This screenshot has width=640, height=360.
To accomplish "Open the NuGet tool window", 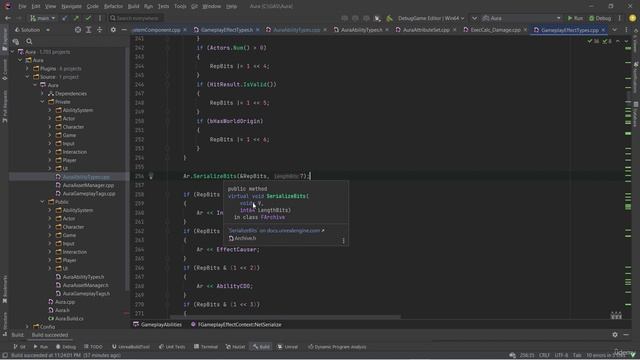I will [236, 347].
